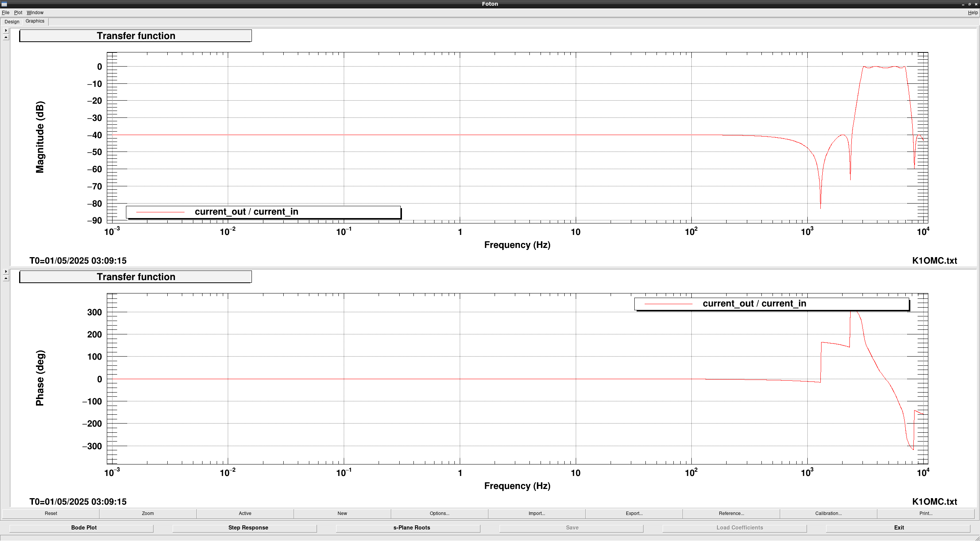Click the up-arrow button beside the phase plot

pos(6,278)
